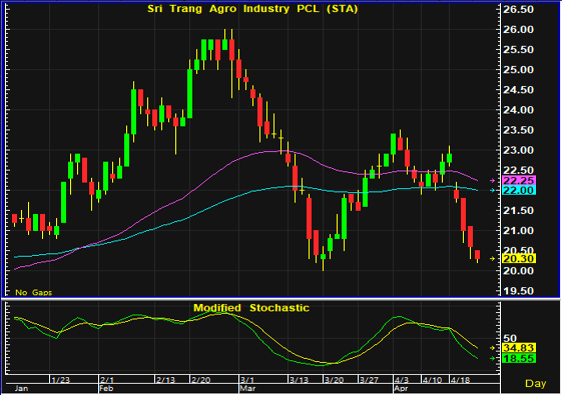Click the 24.00 price axis label

(x=518, y=110)
